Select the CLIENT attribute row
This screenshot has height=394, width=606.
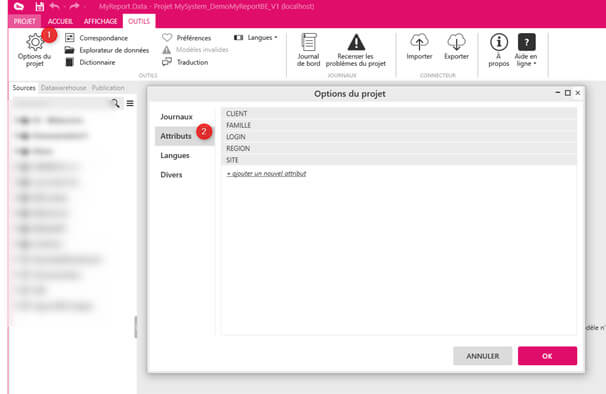click(399, 114)
